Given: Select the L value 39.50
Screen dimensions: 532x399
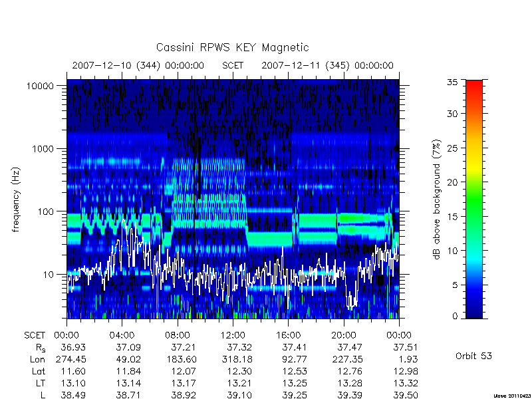Looking at the screenshot, I should (406, 395).
